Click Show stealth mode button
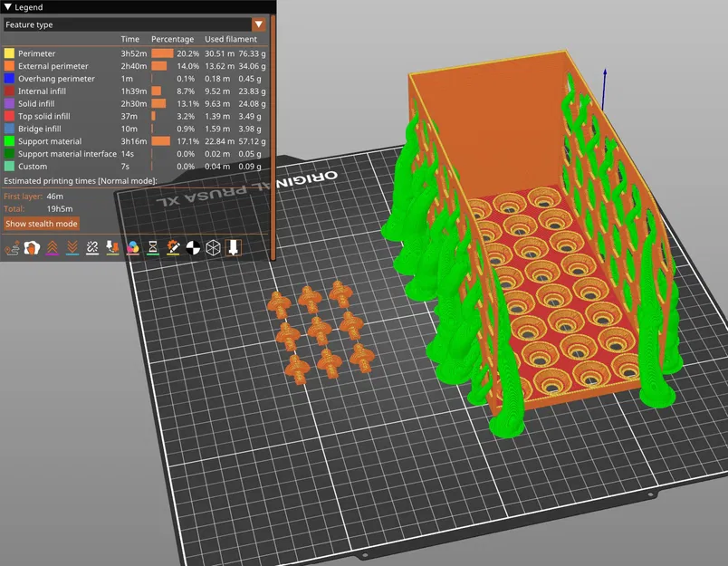This screenshot has height=566, width=728. tap(42, 224)
